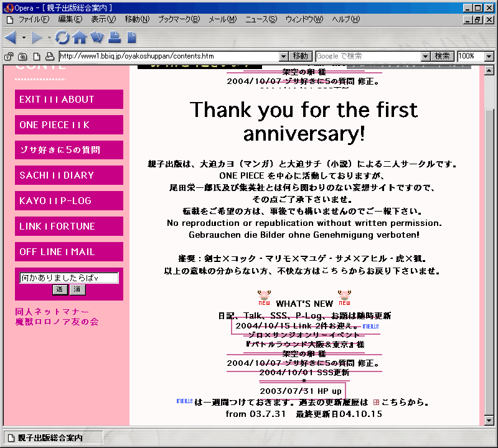Open the Forward history dropdown arrow

pos(49,37)
